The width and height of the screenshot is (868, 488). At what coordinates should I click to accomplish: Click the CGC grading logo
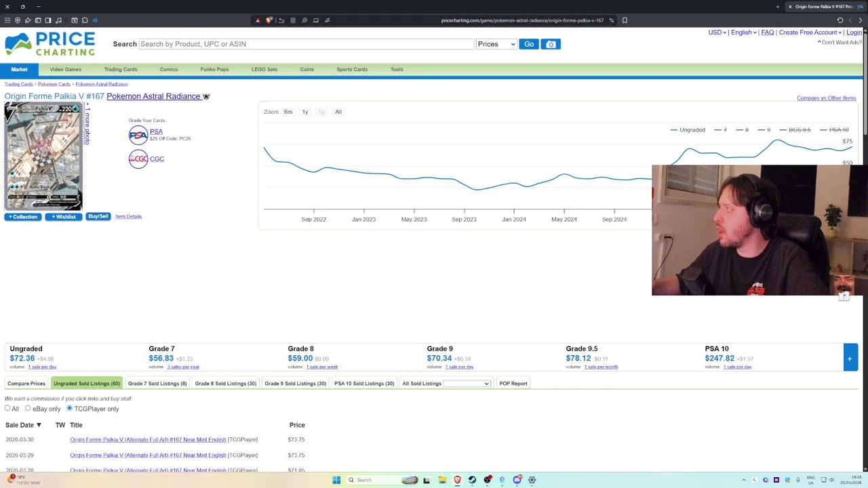click(138, 159)
